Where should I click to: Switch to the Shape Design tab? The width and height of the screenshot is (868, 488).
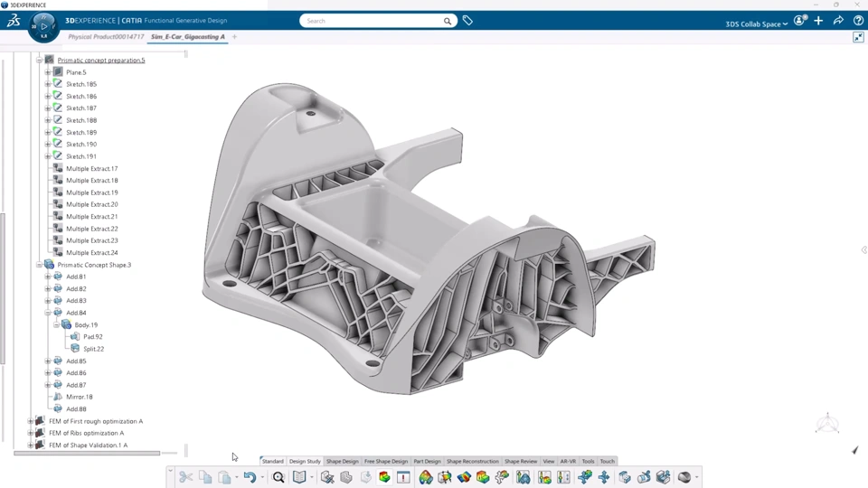pos(342,461)
